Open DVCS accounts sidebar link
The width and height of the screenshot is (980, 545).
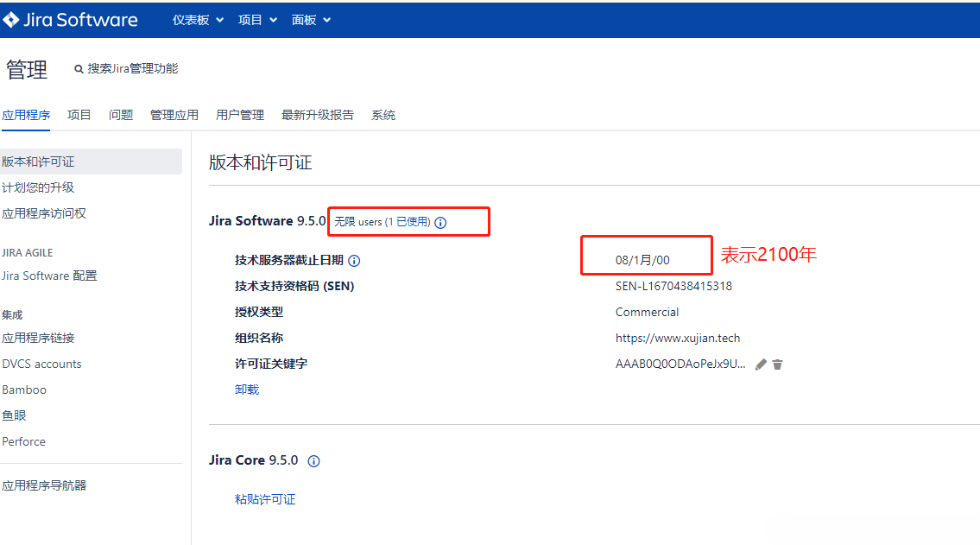click(x=41, y=364)
